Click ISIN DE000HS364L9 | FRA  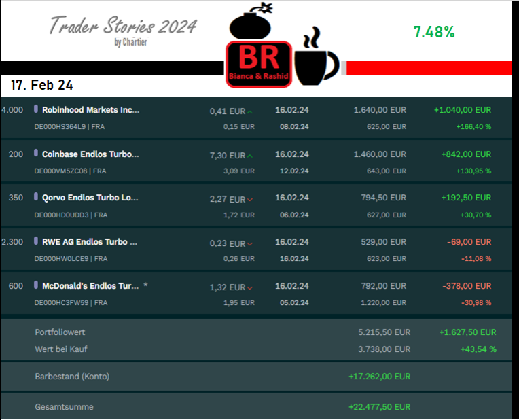pos(69,127)
